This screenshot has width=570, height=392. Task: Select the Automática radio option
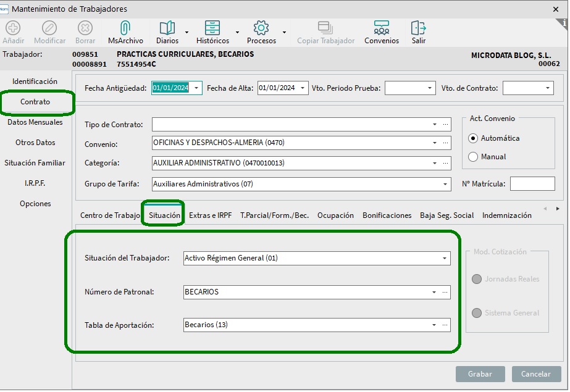[x=474, y=138]
